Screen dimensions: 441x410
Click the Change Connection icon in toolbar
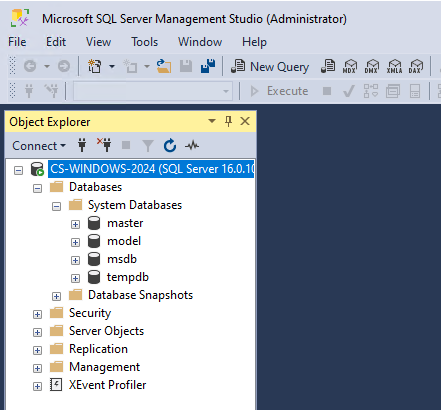pyautogui.click(x=51, y=91)
